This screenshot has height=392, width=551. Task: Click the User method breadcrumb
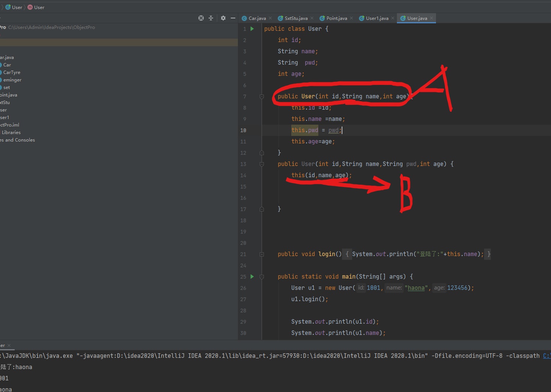(36, 7)
